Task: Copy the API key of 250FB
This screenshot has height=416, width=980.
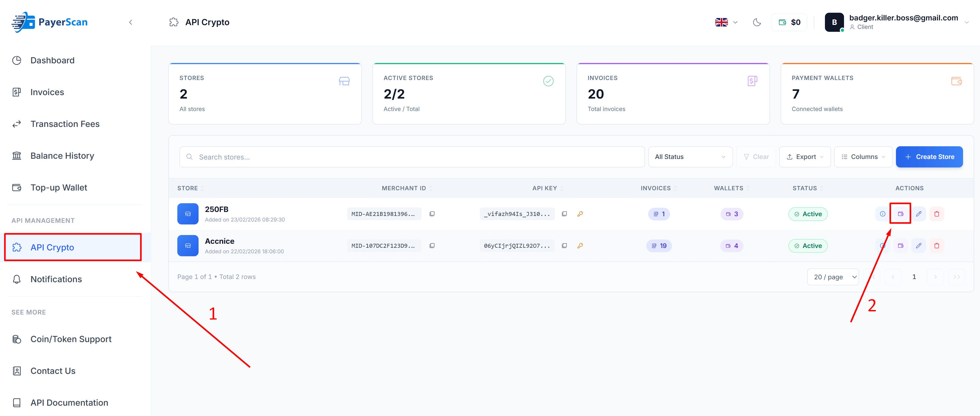Action: (x=565, y=214)
